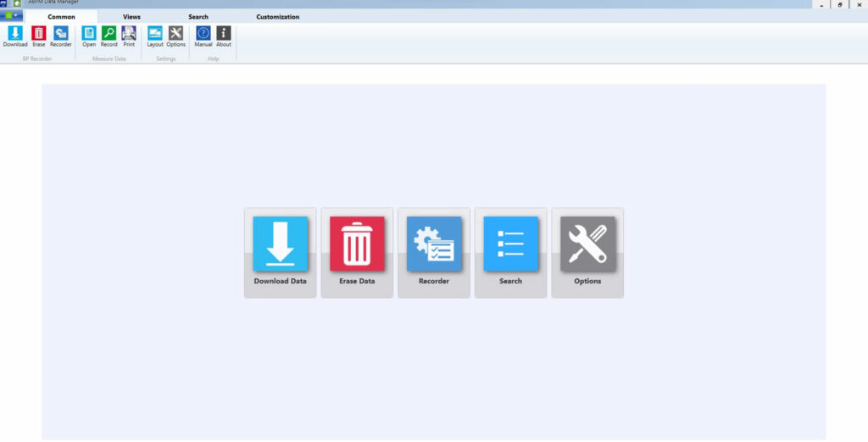This screenshot has height=442, width=868.
Task: Open the large Recorder tile
Action: (434, 252)
